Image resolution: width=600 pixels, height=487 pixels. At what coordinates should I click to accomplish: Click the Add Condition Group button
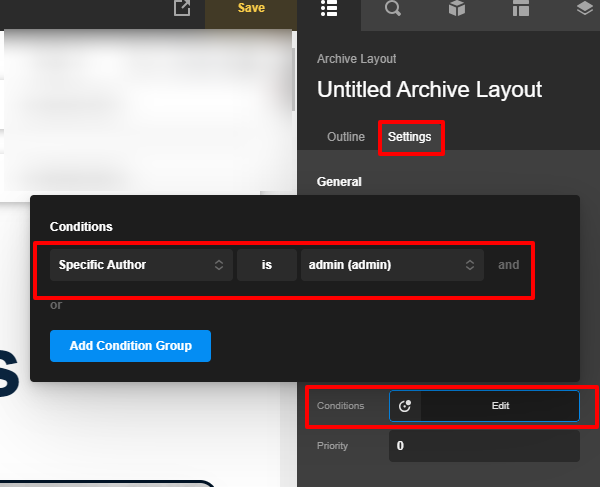click(130, 346)
